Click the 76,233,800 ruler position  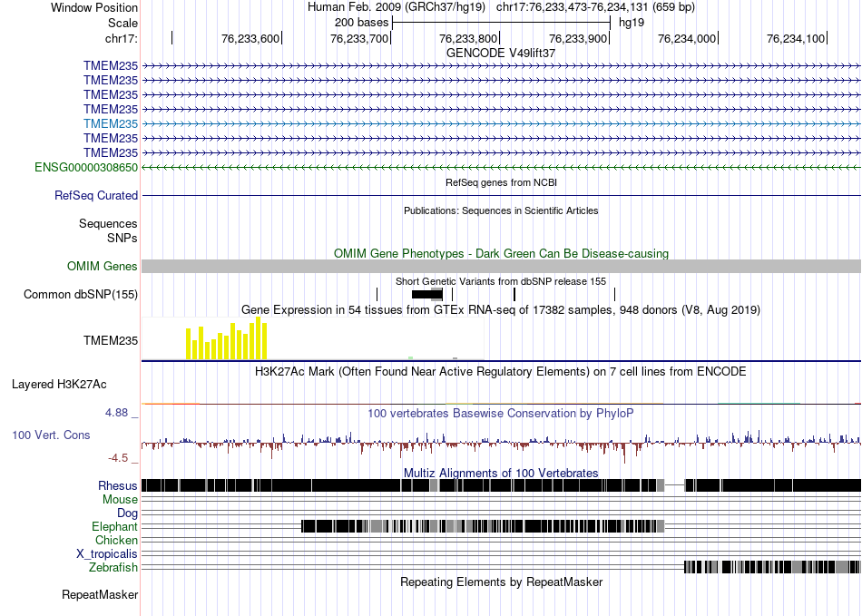[468, 38]
